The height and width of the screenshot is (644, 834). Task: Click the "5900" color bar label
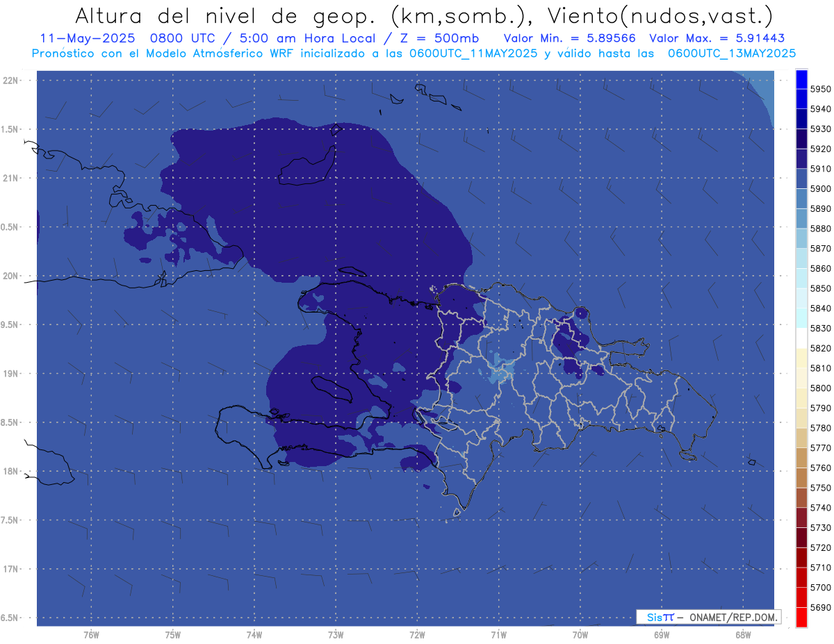coord(821,188)
